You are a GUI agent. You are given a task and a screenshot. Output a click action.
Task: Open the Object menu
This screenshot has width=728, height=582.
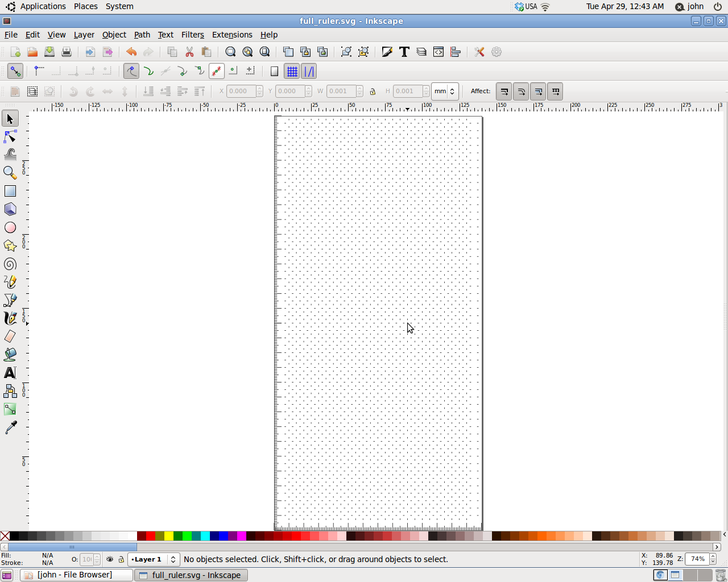pyautogui.click(x=114, y=35)
